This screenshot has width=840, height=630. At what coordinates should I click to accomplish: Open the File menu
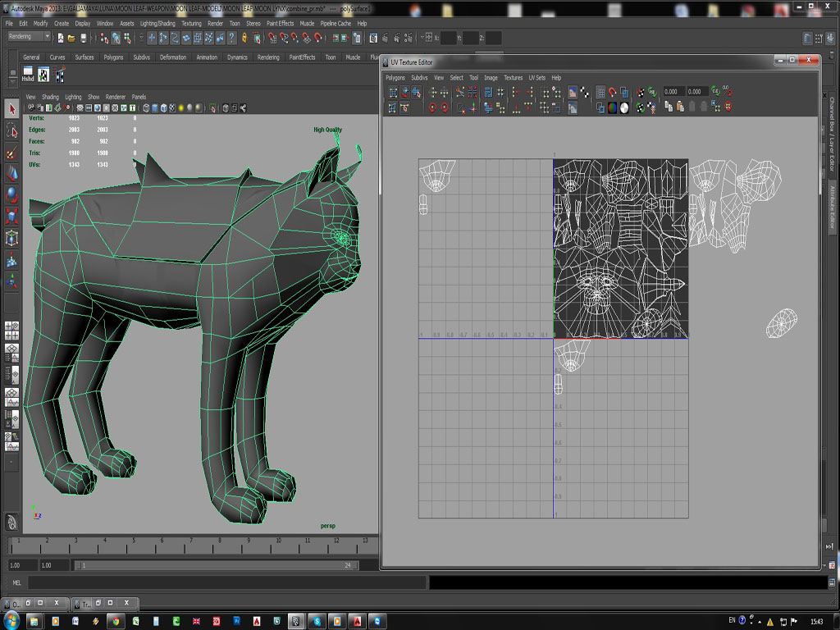(x=9, y=24)
